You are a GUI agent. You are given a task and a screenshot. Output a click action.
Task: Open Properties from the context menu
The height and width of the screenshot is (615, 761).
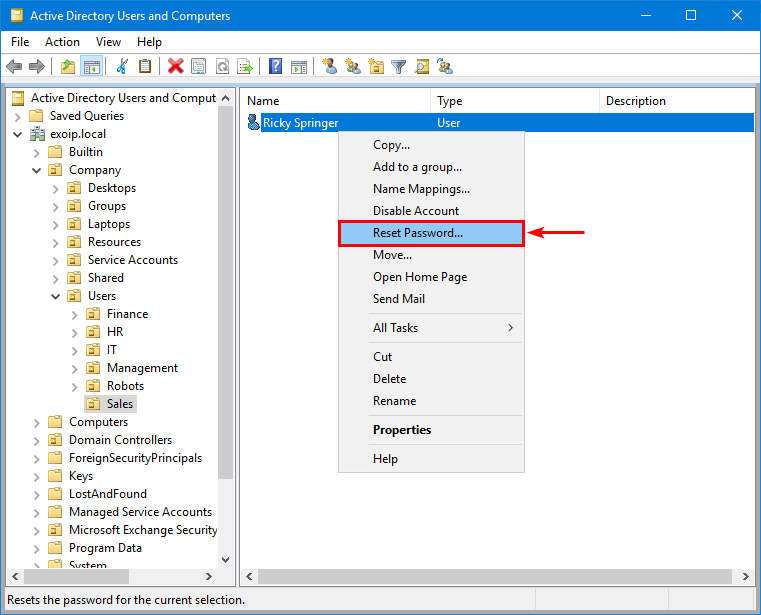[431, 430]
